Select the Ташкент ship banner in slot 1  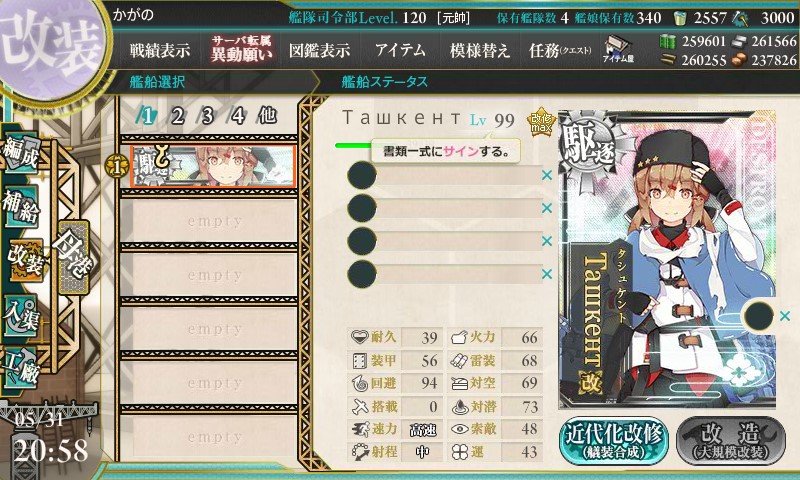pos(213,166)
